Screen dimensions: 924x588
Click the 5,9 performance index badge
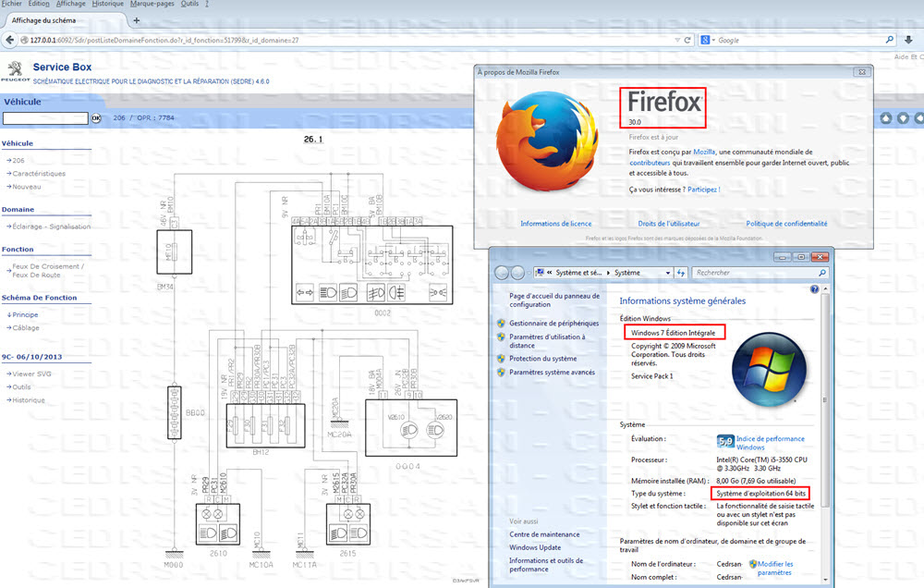click(x=725, y=441)
